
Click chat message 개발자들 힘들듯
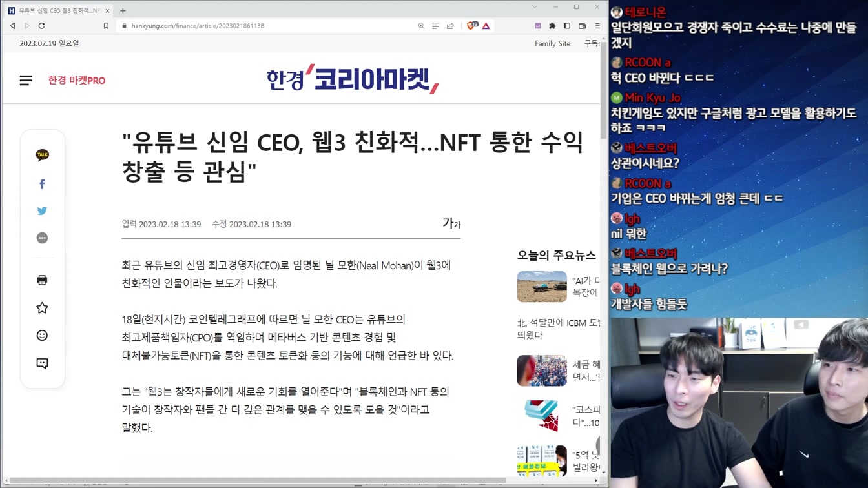tap(649, 303)
